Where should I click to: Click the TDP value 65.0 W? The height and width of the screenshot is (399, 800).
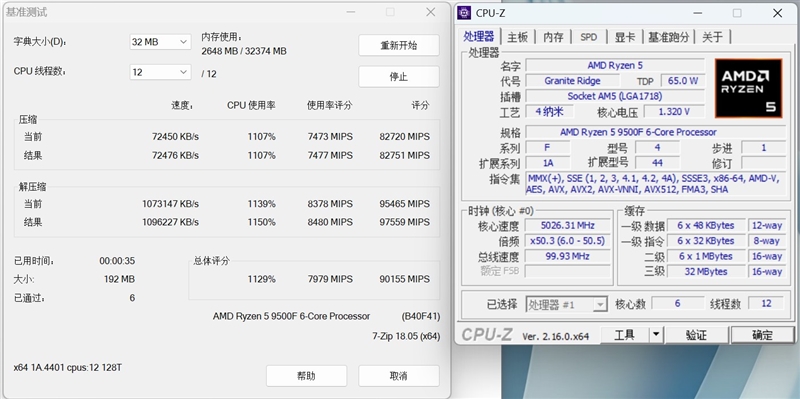pyautogui.click(x=683, y=81)
